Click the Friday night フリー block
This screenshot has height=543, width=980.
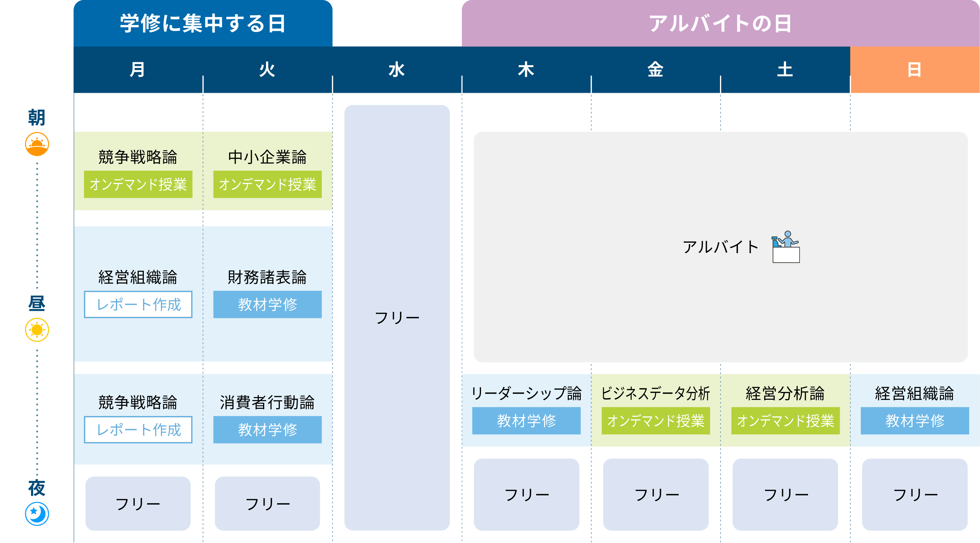[x=656, y=494]
